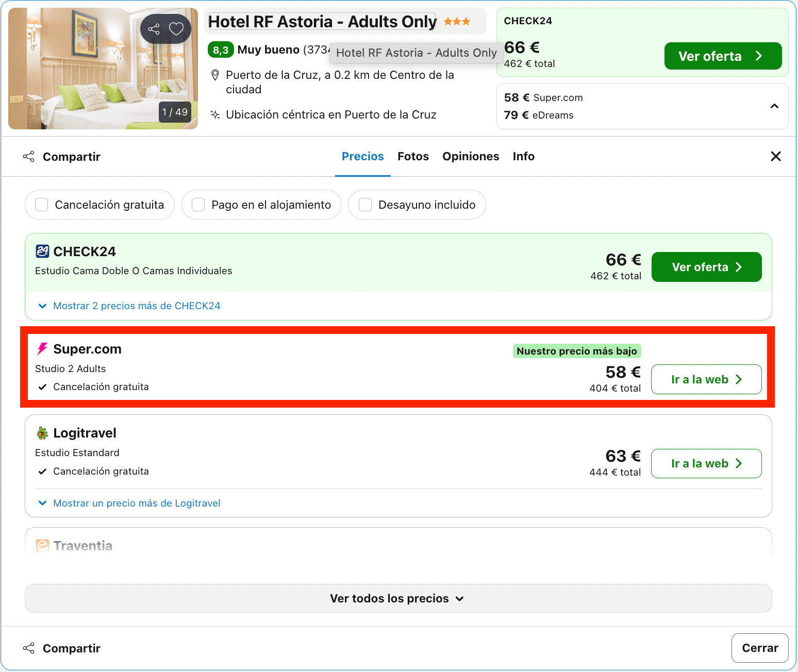The image size is (798, 672).
Task: Save the hotel with the heart icon
Action: pos(176,29)
